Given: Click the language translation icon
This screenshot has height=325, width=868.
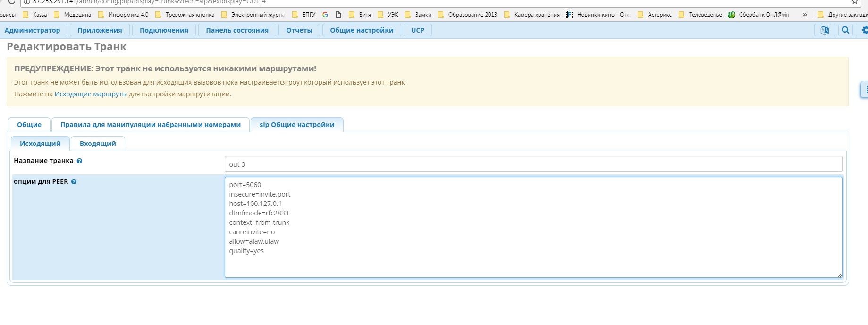Looking at the screenshot, I should point(824,30).
